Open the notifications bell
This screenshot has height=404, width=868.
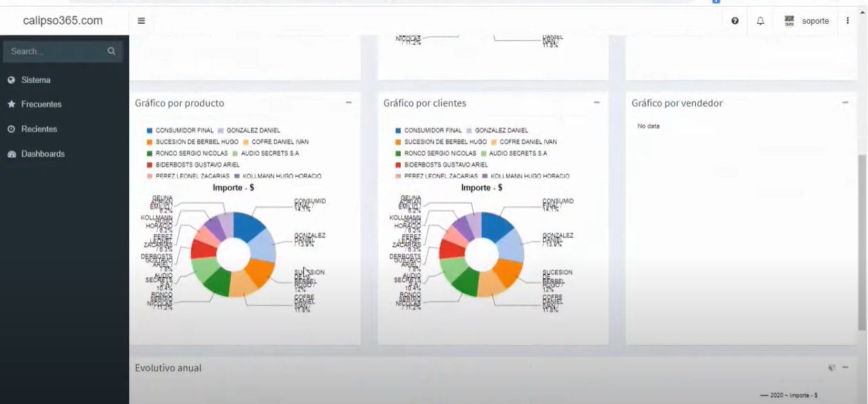click(x=761, y=21)
